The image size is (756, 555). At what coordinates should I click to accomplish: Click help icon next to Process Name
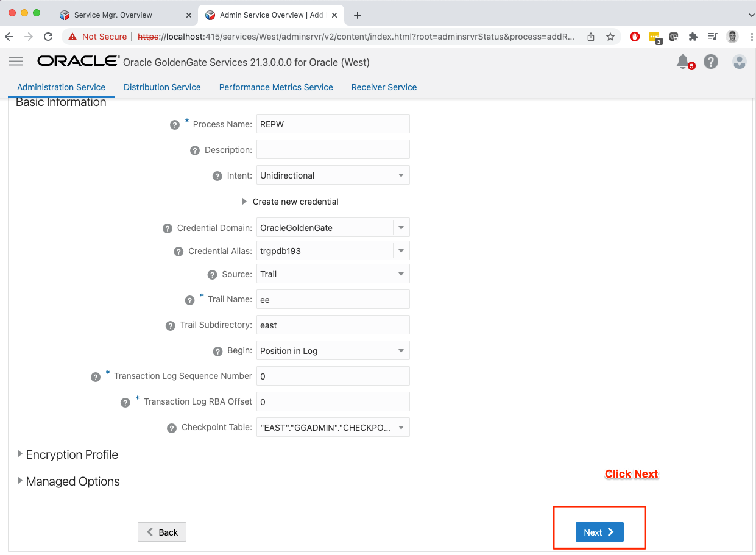(x=175, y=124)
